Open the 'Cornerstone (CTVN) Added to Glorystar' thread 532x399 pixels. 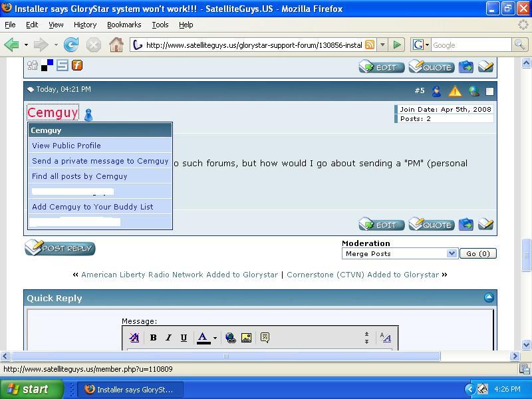[x=362, y=275]
